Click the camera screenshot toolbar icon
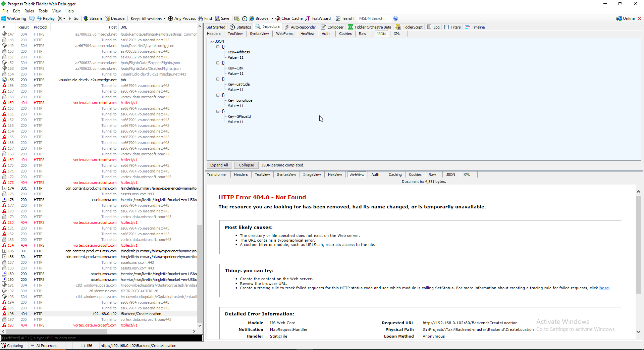This screenshot has height=350, width=644. tap(237, 18)
